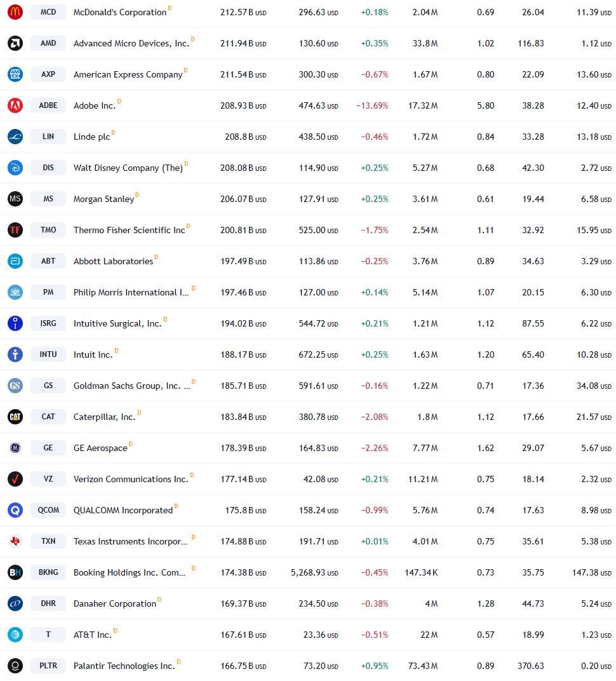Click the Abbott Laboratories logo icon

tap(15, 261)
